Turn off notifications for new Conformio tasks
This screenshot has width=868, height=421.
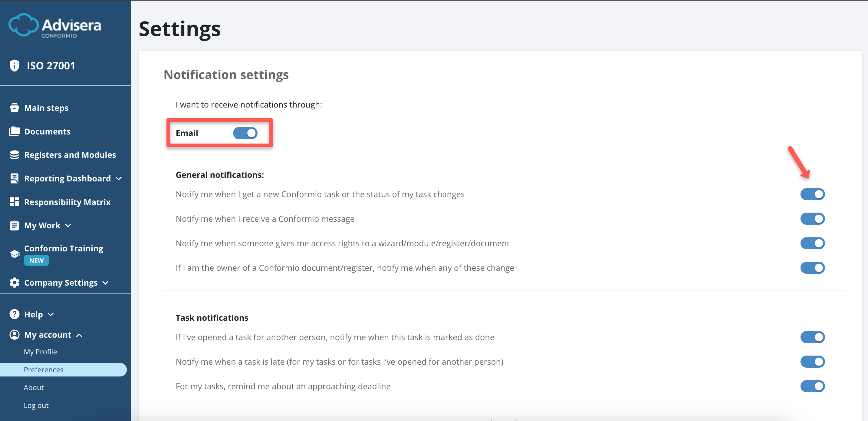coord(812,194)
